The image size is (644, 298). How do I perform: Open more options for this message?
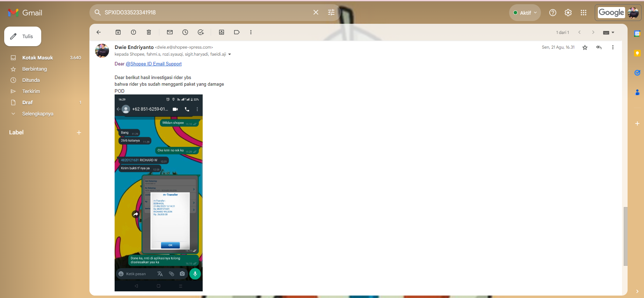coord(613,47)
